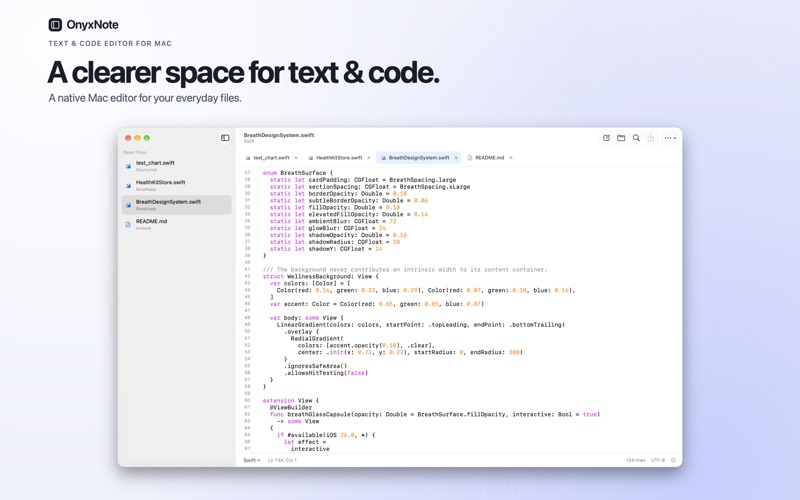Click 'TEXT & CODE EDITOR FOR MAC' tagline

click(110, 43)
